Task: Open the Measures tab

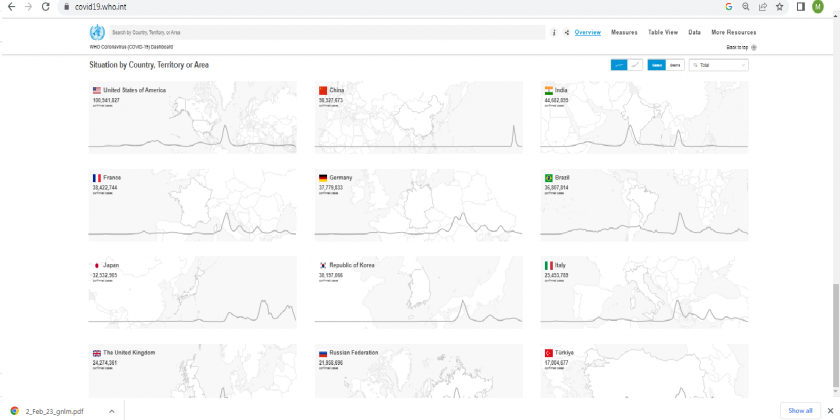Action: [624, 33]
